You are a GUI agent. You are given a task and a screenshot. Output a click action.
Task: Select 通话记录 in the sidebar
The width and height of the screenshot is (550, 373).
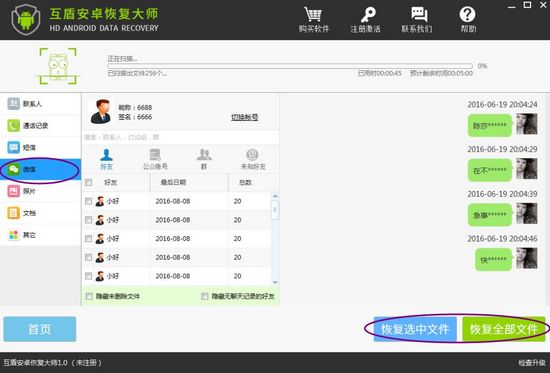click(x=40, y=126)
